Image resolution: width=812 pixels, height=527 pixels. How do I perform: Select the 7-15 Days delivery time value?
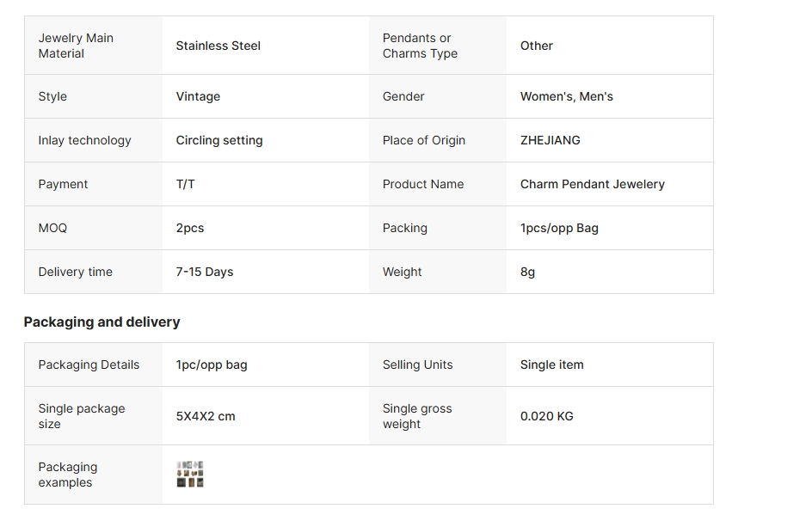pos(205,272)
